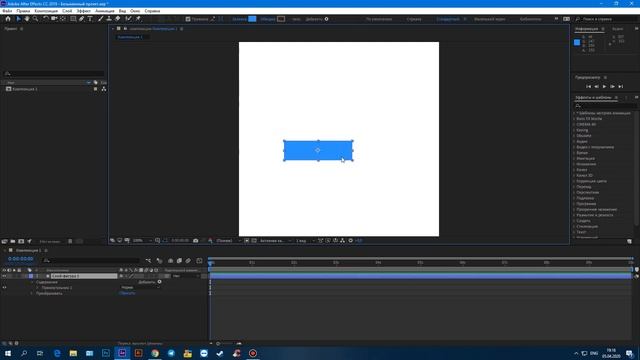This screenshot has width=640, height=360.
Task: Open the Композиция menu
Action: (x=46, y=11)
